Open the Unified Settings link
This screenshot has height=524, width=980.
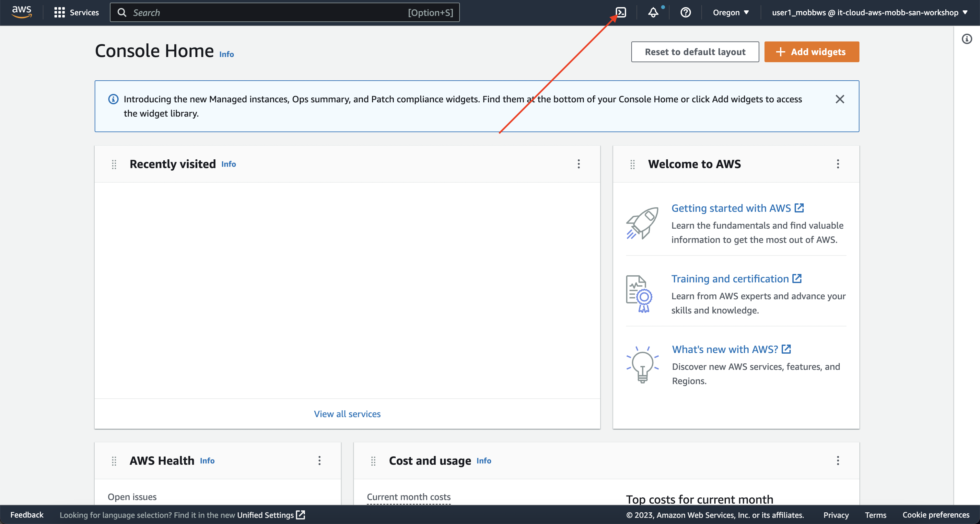271,515
